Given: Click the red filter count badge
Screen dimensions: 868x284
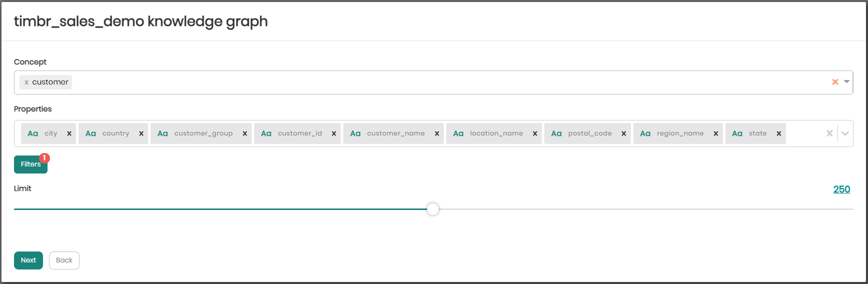Looking at the screenshot, I should coord(45,158).
